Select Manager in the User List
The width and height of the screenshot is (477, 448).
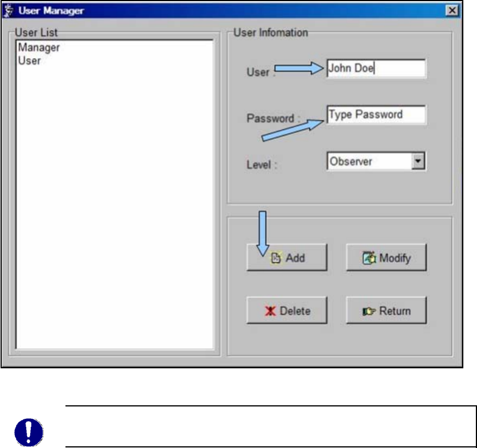(39, 47)
